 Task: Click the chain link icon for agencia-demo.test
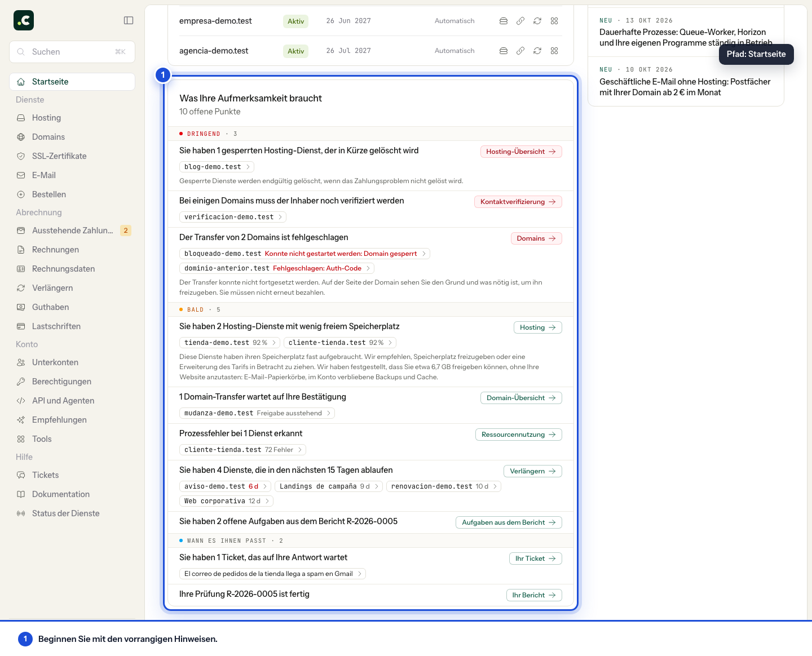click(520, 51)
